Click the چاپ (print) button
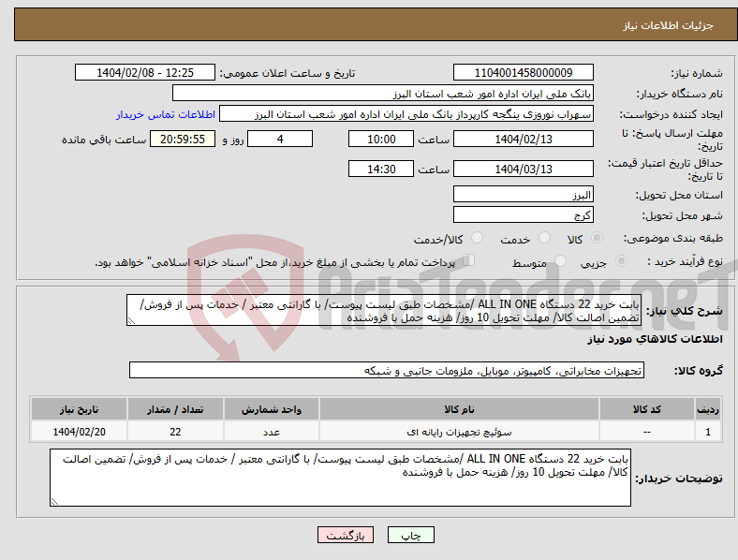738x560 pixels. [410, 535]
